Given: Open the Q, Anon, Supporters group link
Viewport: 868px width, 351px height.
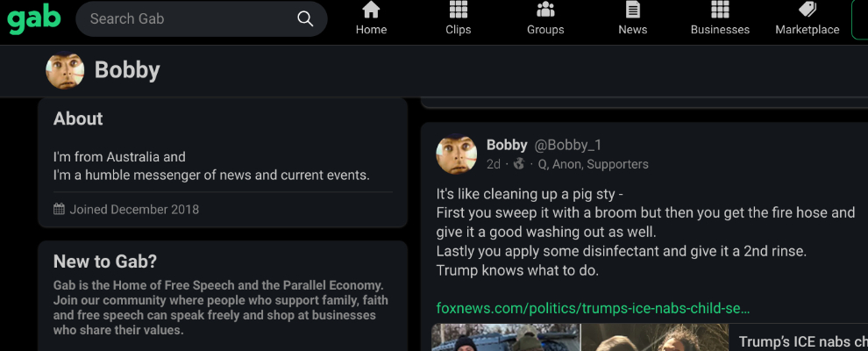Looking at the screenshot, I should [x=593, y=164].
